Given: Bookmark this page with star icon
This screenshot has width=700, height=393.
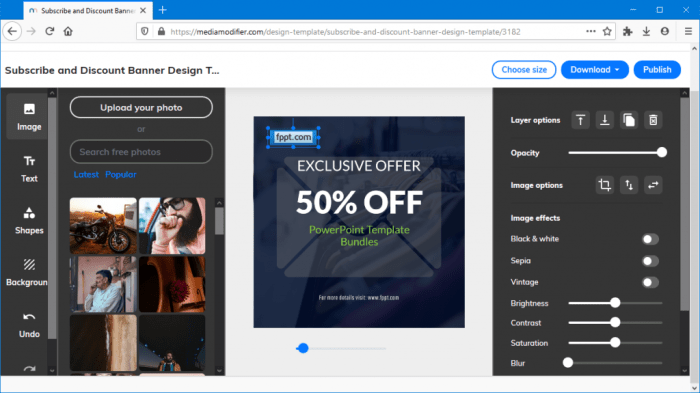Looking at the screenshot, I should click(x=607, y=31).
